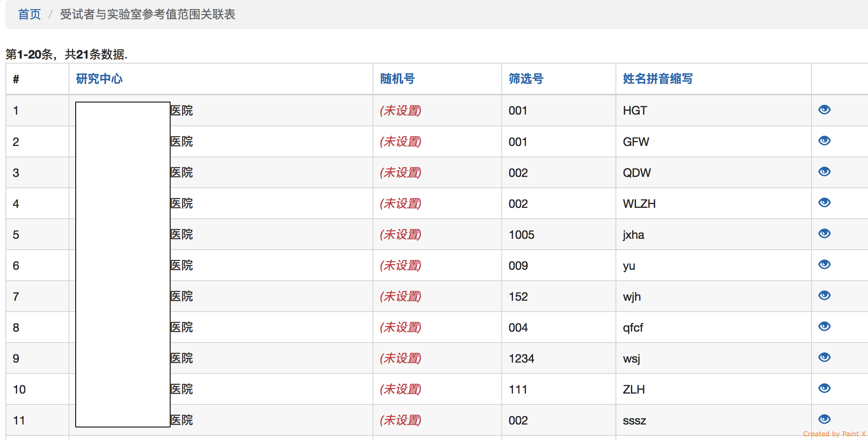Viewport: 868px width, 440px height.
Task: Click screening number 1005 cell
Action: [559, 235]
